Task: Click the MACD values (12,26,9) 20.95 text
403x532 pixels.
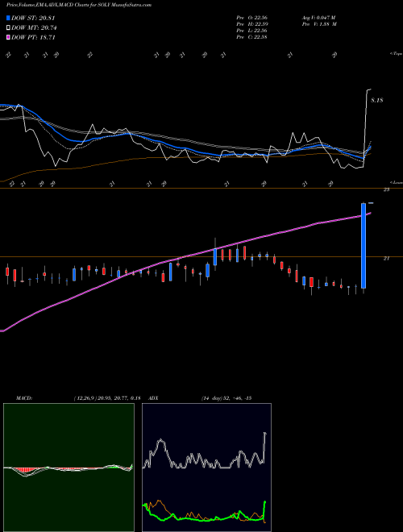Action: coord(107,398)
